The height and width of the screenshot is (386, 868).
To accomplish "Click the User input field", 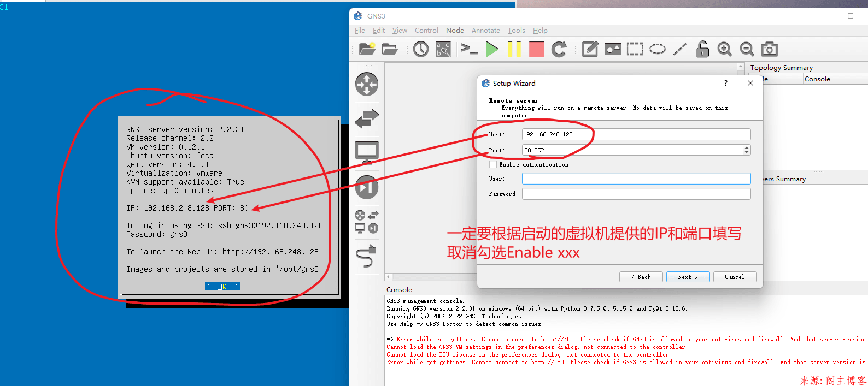I will coord(636,179).
